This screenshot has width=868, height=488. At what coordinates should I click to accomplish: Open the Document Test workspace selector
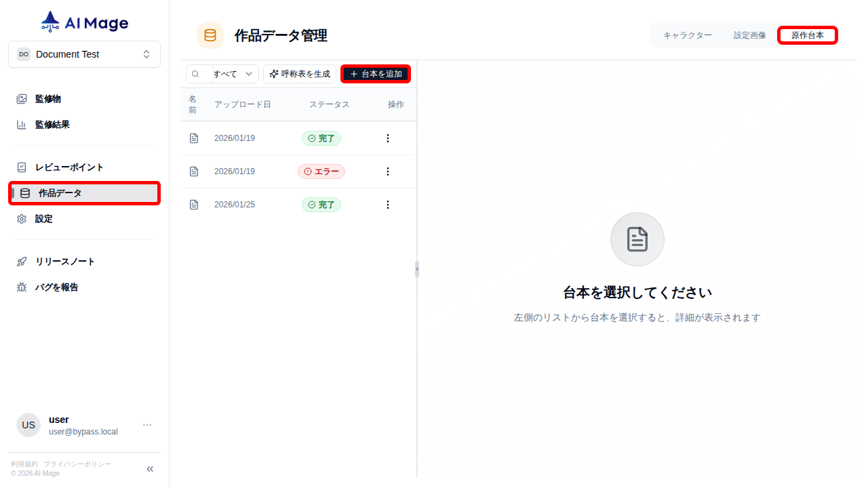[x=84, y=54]
